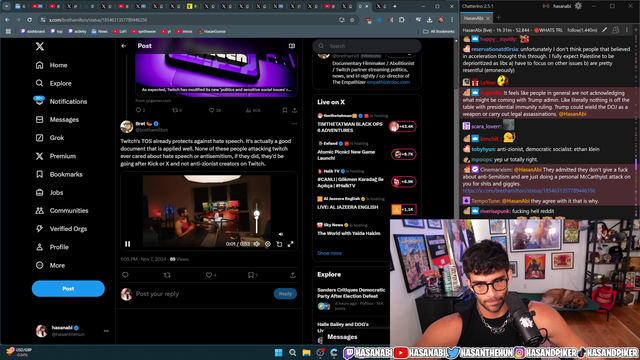Image resolution: width=640 pixels, height=360 pixels.
Task: Click the Post your reply field
Action: pos(202,294)
